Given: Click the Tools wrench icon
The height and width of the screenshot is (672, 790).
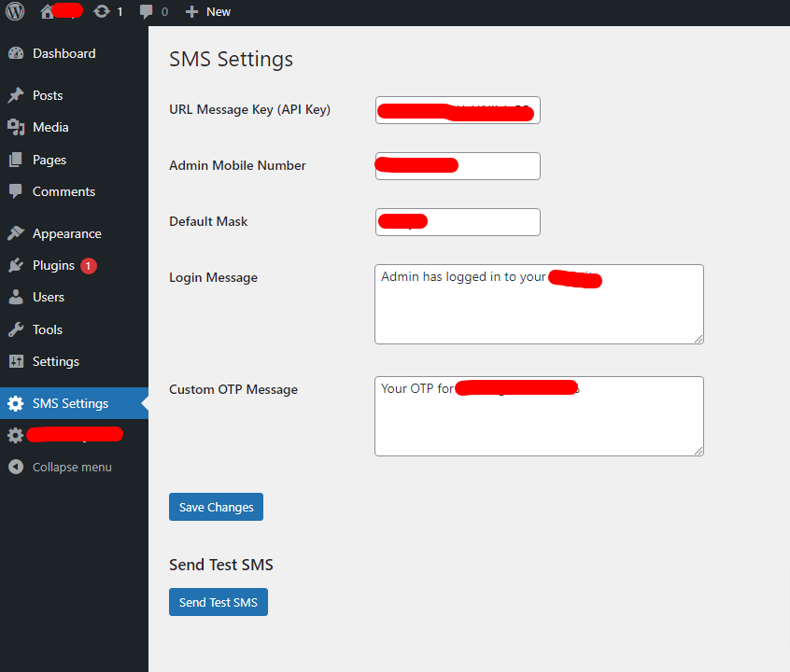Looking at the screenshot, I should pos(16,329).
